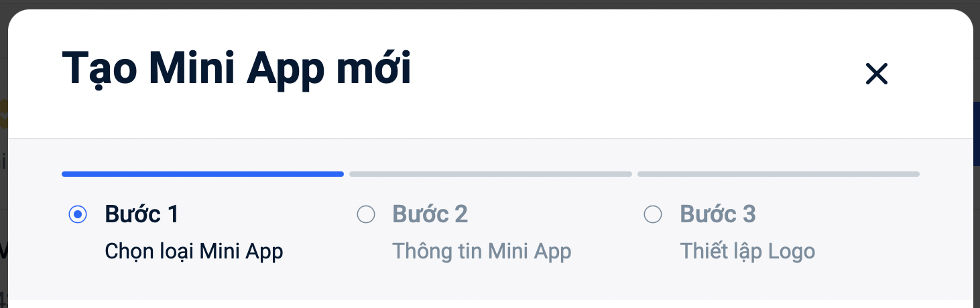Click the Bước 1 step heading
Viewport: 980px width, 308px height.
tap(142, 214)
